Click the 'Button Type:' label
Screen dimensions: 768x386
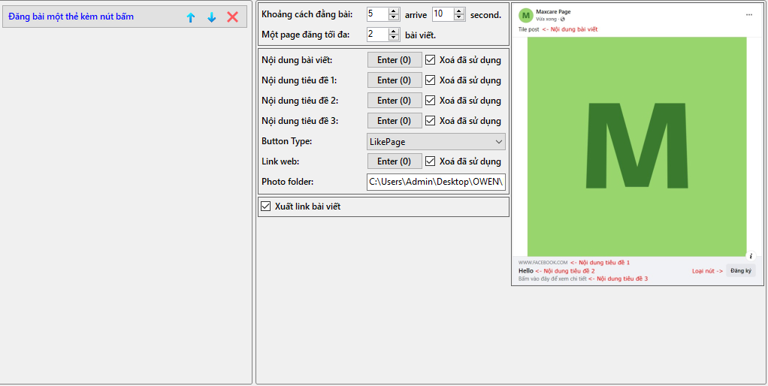[x=287, y=141]
